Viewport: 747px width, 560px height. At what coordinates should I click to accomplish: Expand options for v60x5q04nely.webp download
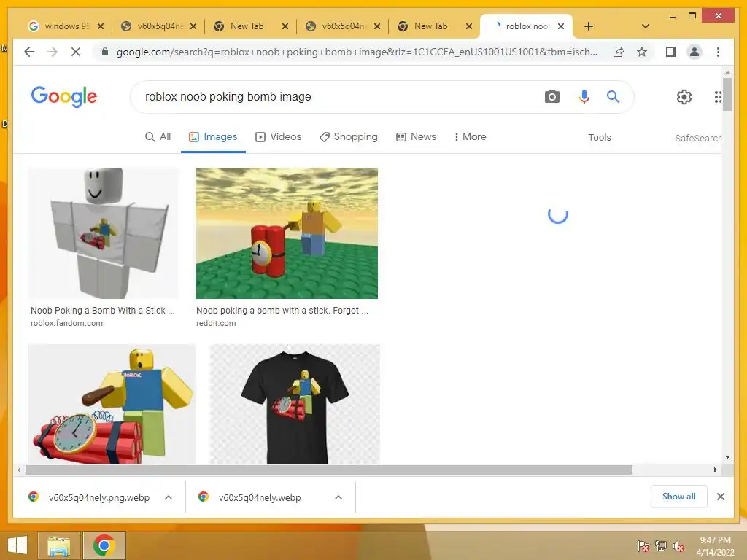(338, 497)
